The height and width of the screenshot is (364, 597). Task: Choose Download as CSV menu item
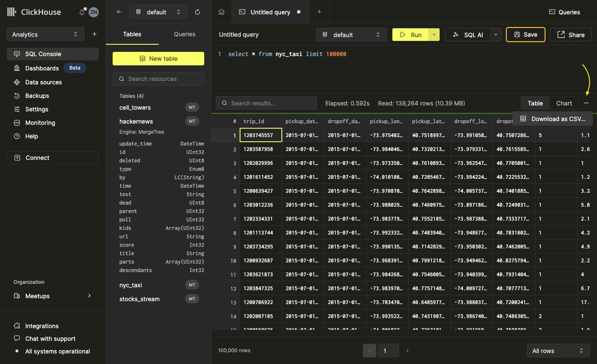click(x=553, y=119)
